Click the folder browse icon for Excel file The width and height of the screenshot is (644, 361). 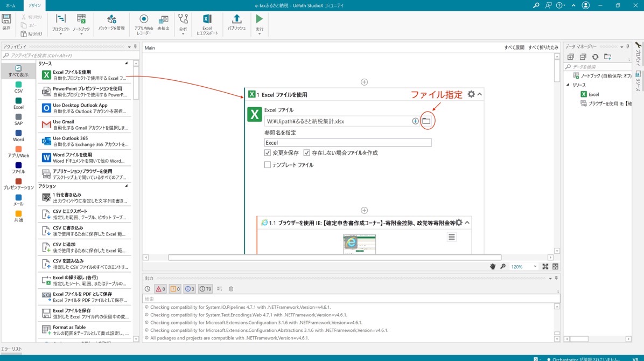(426, 121)
